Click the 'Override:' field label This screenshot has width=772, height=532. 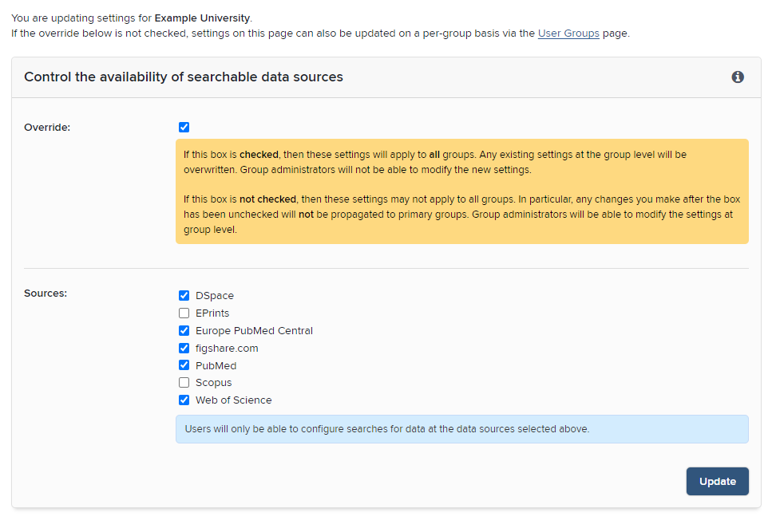tap(47, 127)
